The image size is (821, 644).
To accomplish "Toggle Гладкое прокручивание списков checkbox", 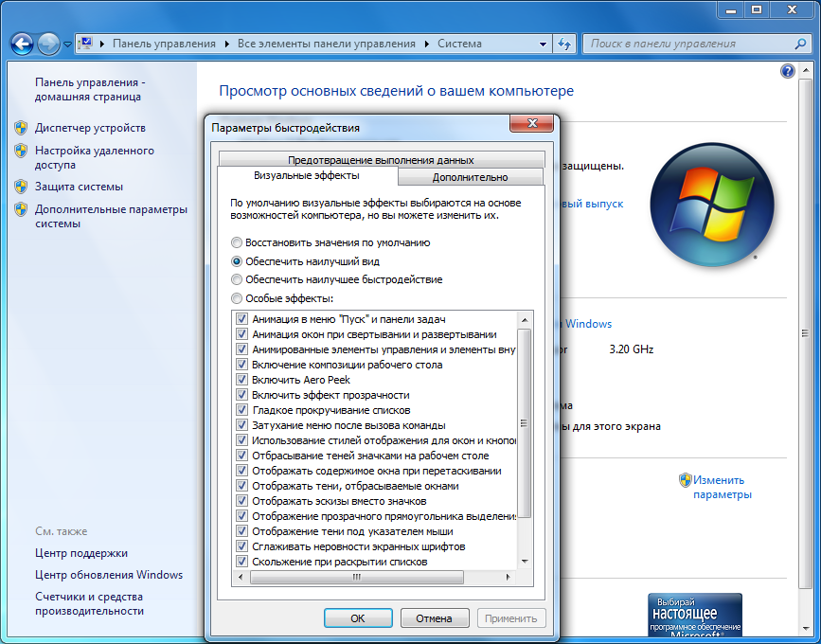I will point(241,410).
